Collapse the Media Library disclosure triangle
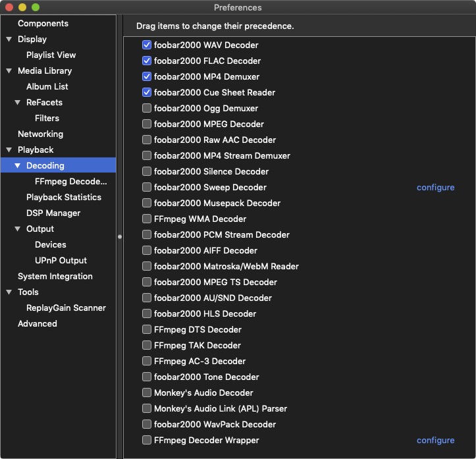476x459 pixels. (9, 71)
